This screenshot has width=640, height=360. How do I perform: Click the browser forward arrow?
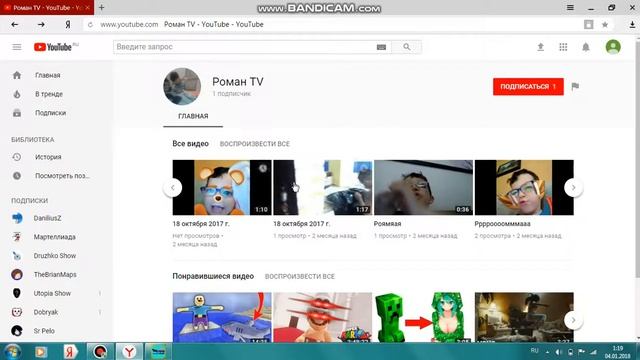(x=41, y=24)
